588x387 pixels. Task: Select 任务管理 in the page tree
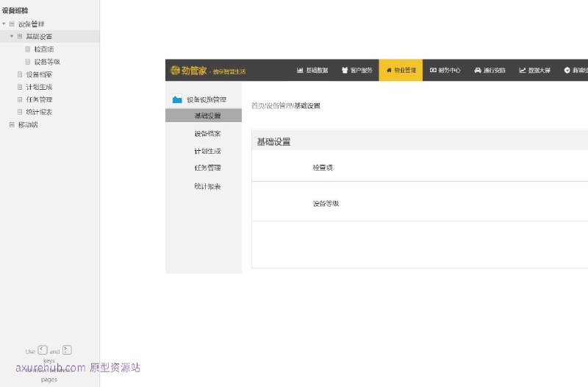coord(39,99)
